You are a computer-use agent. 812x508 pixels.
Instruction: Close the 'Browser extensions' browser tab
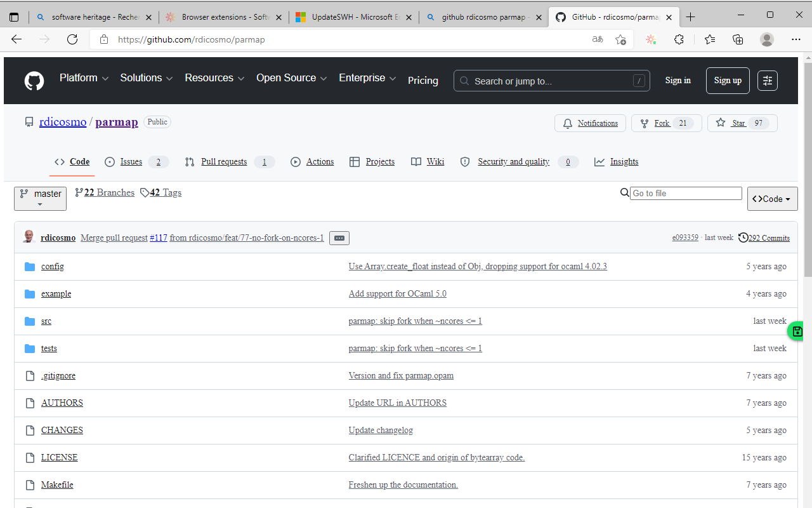coord(278,17)
